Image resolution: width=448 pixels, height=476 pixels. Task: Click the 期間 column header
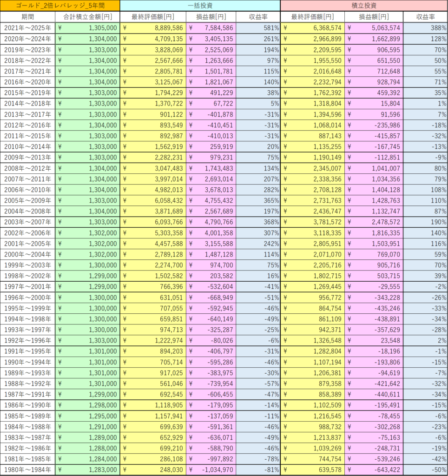click(27, 17)
